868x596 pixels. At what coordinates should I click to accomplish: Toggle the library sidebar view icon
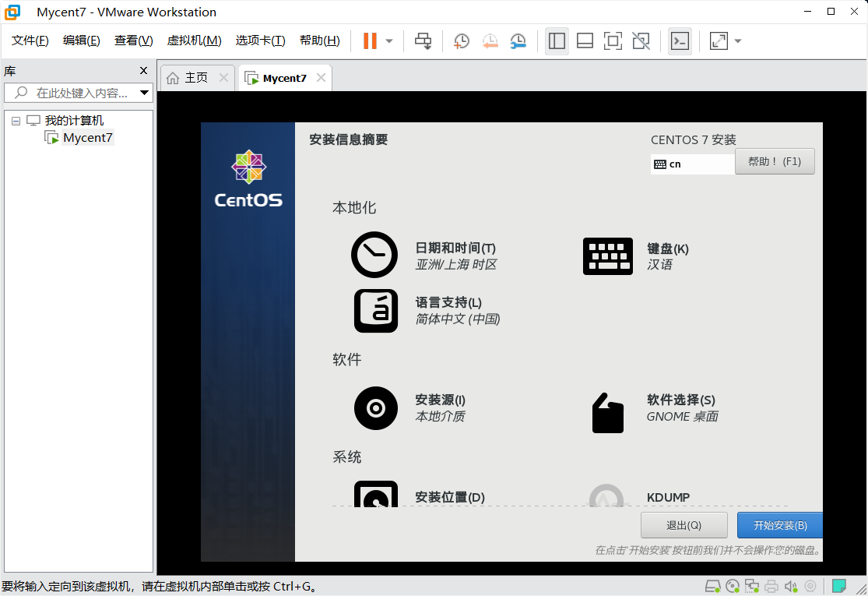[557, 41]
